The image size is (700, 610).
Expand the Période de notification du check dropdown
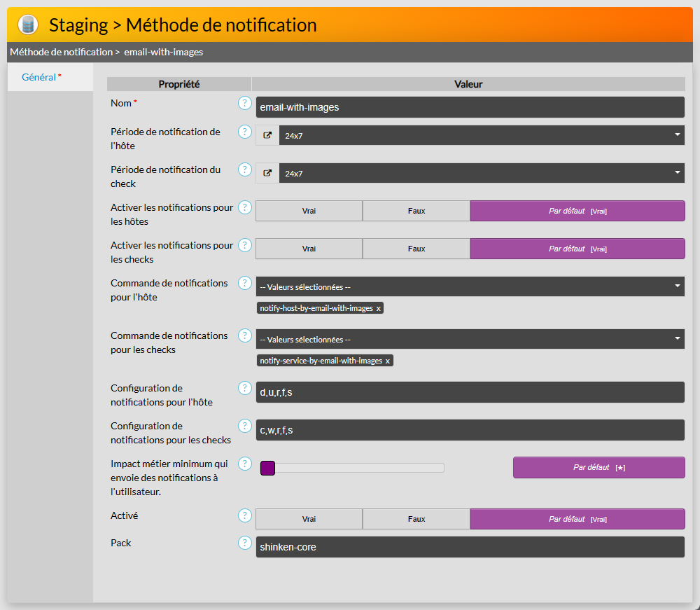[x=481, y=173]
